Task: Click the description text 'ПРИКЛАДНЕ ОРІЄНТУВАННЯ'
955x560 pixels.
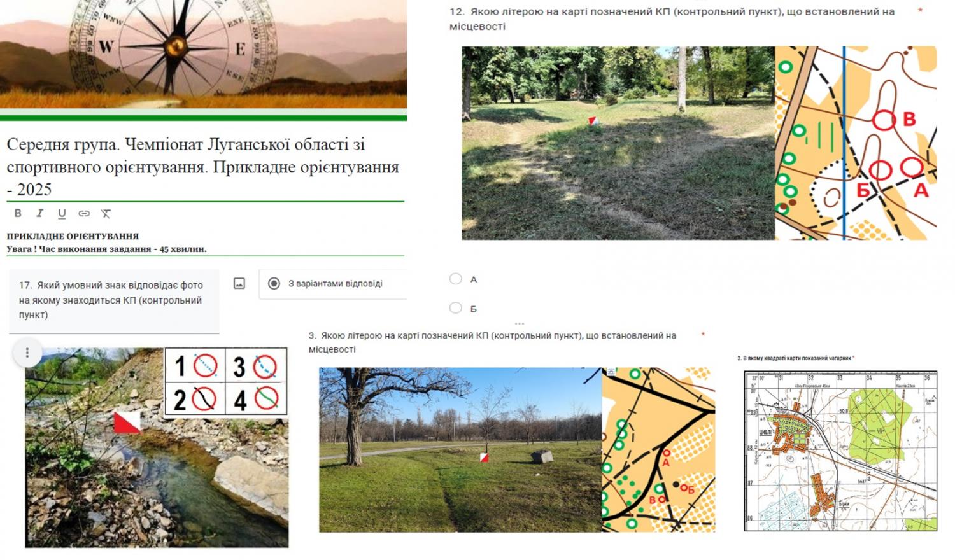Action: (73, 236)
